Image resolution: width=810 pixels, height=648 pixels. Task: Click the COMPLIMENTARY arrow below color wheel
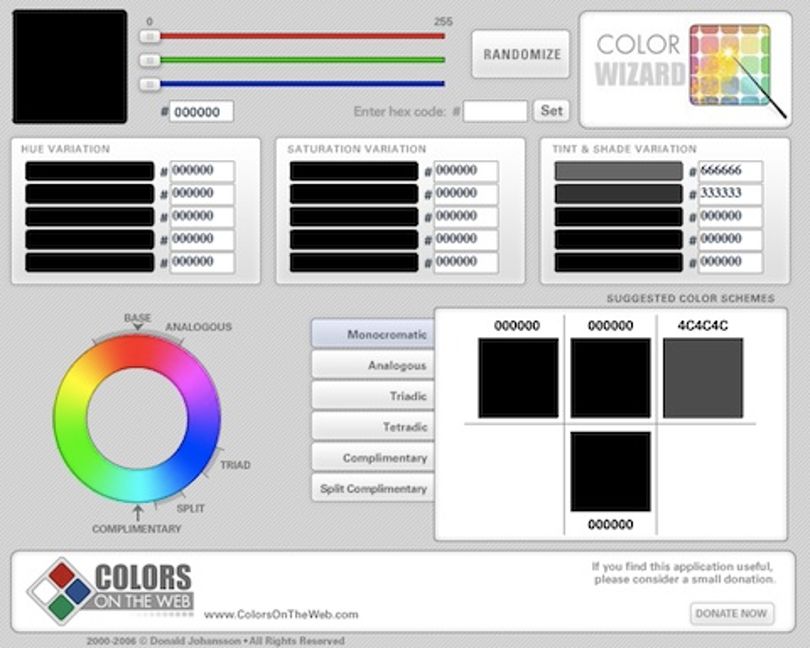(x=137, y=513)
